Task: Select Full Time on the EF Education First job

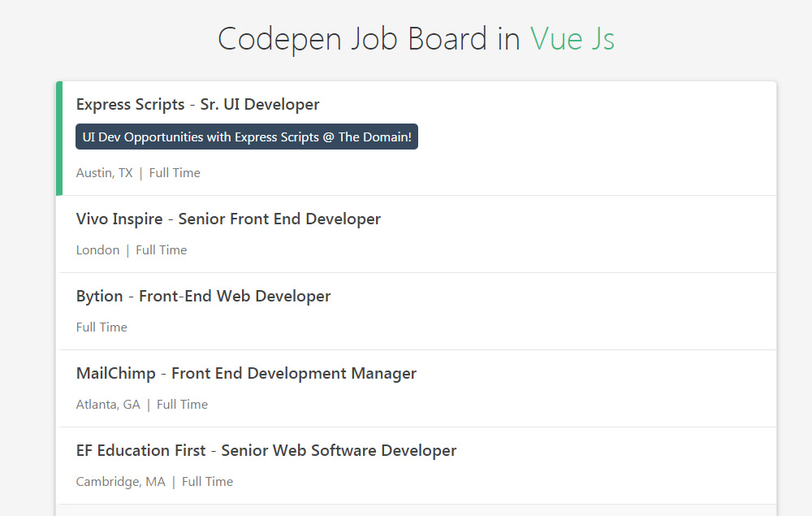Action: pos(207,481)
